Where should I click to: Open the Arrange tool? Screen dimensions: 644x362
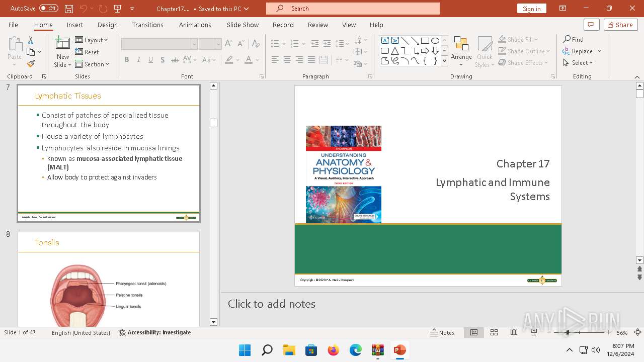click(461, 52)
